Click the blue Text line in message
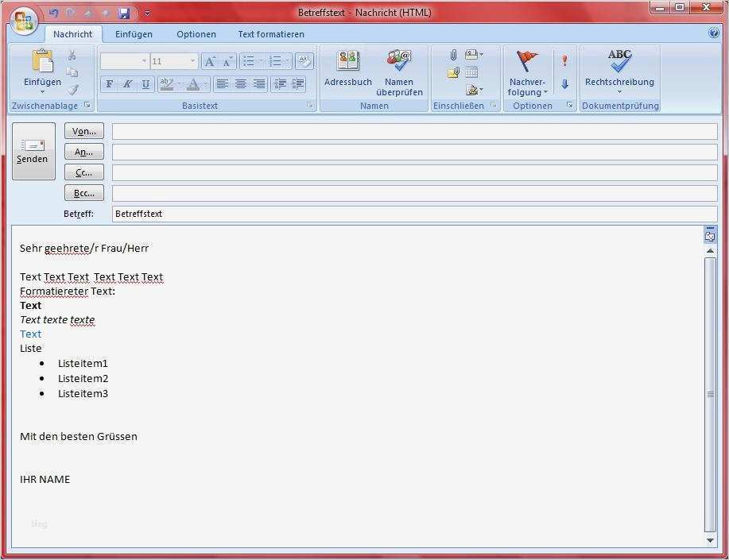The height and width of the screenshot is (560, 729). (x=31, y=334)
